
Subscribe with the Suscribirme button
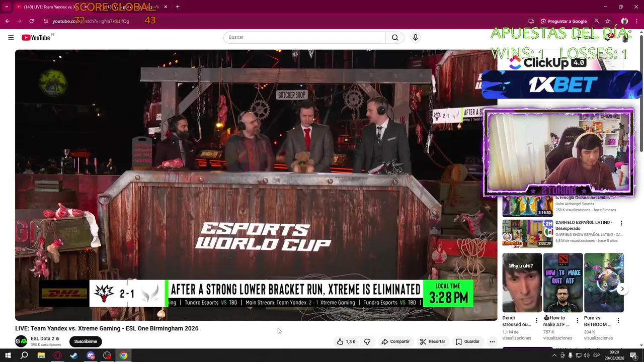[x=86, y=341]
